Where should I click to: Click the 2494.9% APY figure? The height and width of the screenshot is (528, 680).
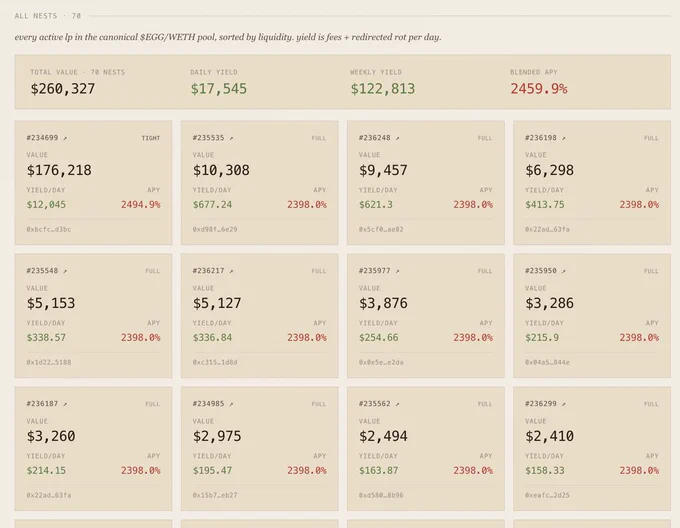click(x=141, y=205)
